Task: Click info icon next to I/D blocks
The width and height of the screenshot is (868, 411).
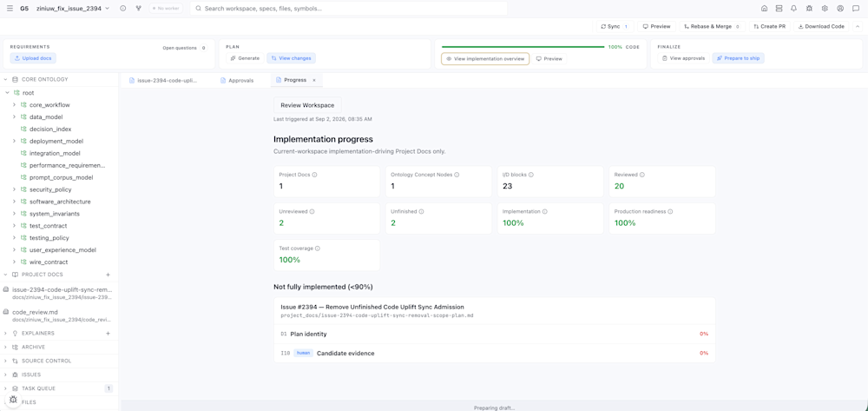Action: click(531, 175)
